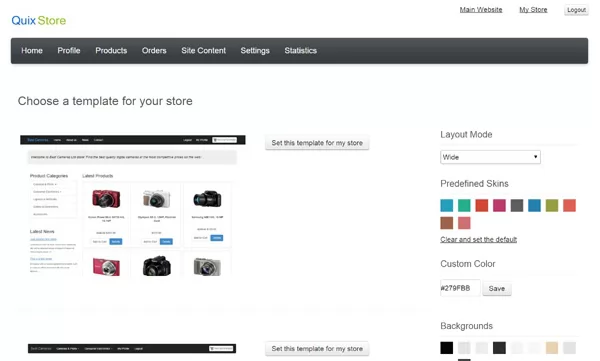Open the Main Website link

coord(481,10)
